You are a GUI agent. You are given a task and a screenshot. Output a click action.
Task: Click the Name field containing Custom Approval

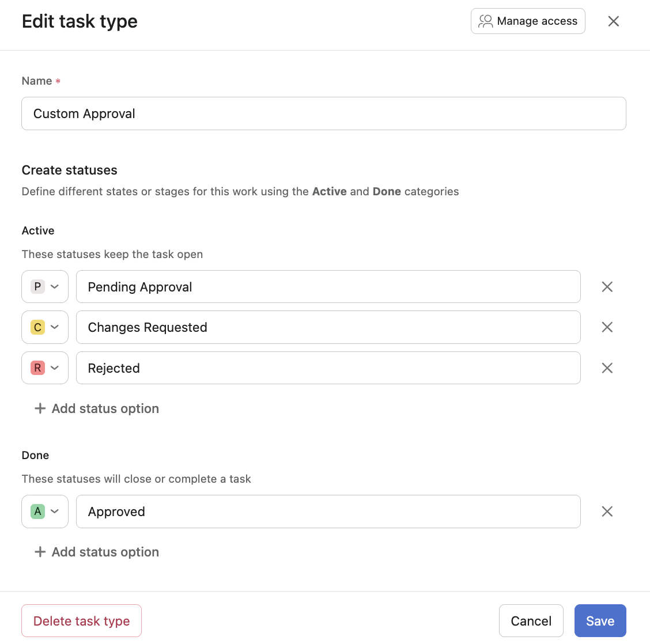[x=323, y=113]
